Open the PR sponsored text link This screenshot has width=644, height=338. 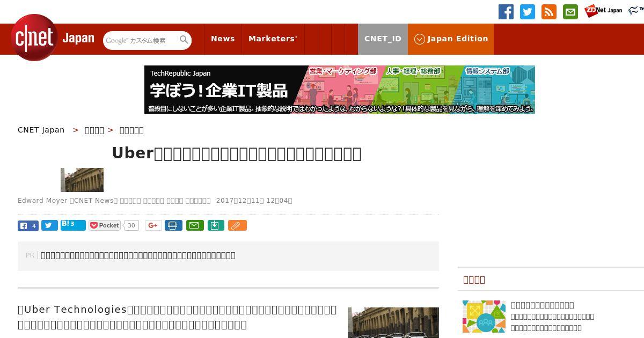(x=138, y=255)
